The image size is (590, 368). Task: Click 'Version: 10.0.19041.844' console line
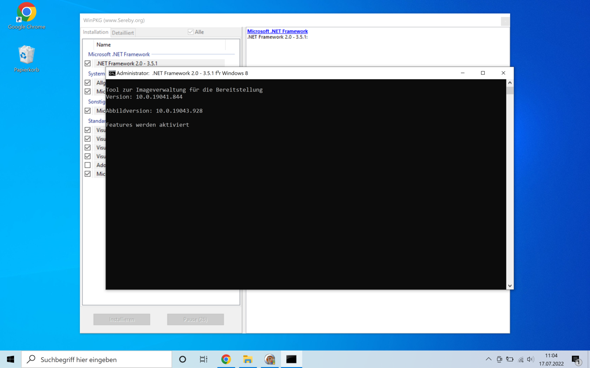coord(144,97)
